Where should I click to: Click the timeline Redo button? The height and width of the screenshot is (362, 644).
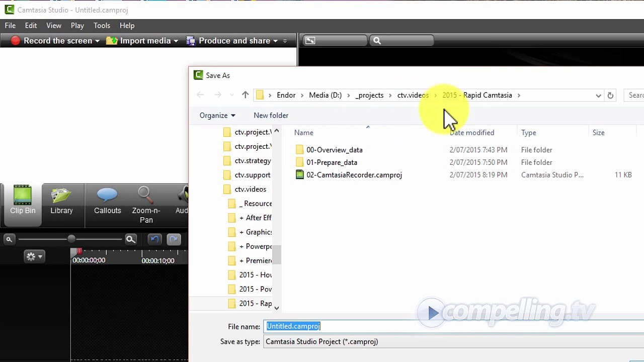click(x=174, y=239)
